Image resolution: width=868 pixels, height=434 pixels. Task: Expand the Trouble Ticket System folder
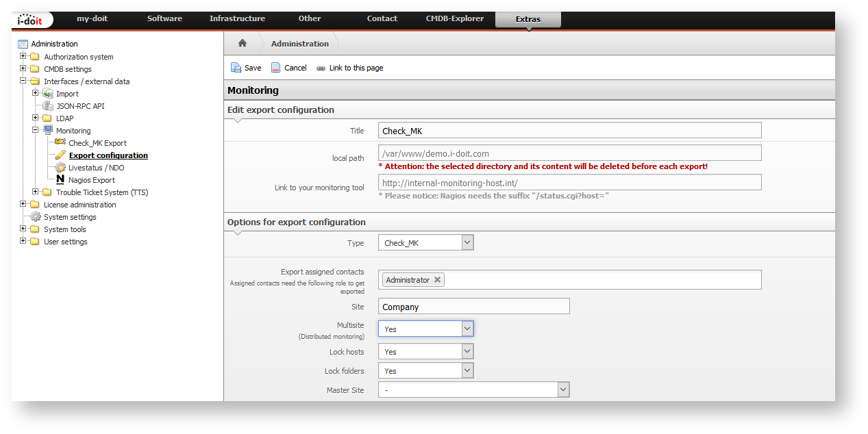point(36,192)
